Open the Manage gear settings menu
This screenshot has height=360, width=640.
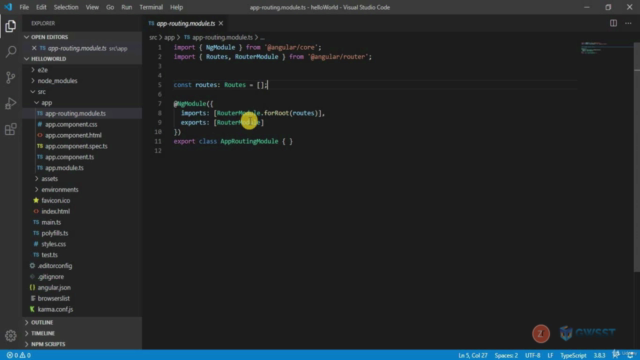(11, 336)
